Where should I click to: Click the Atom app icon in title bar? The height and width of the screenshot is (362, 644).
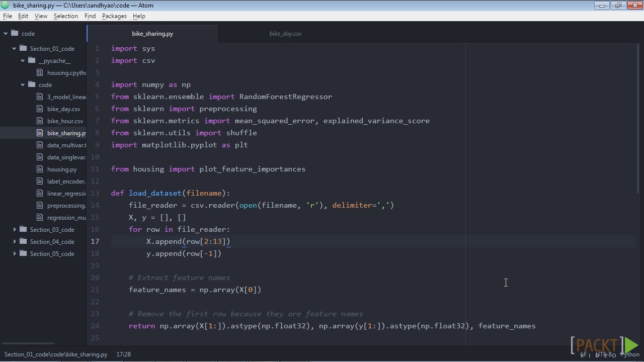tap(5, 6)
